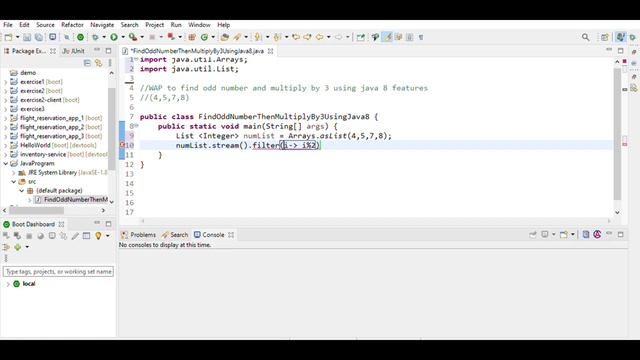Viewport: 640px width, 360px height.
Task: Click the editor vertical scrollbar
Action: click(617, 133)
